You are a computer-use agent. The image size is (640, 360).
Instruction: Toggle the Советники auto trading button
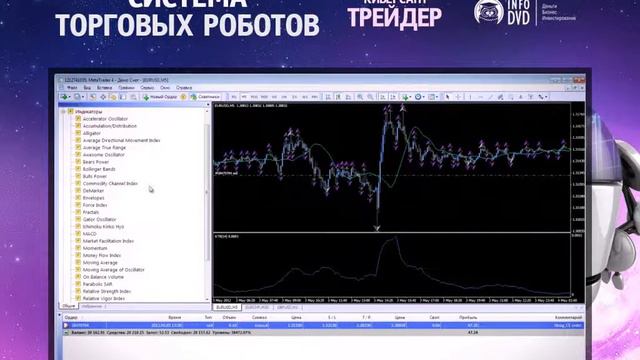[x=205, y=97]
